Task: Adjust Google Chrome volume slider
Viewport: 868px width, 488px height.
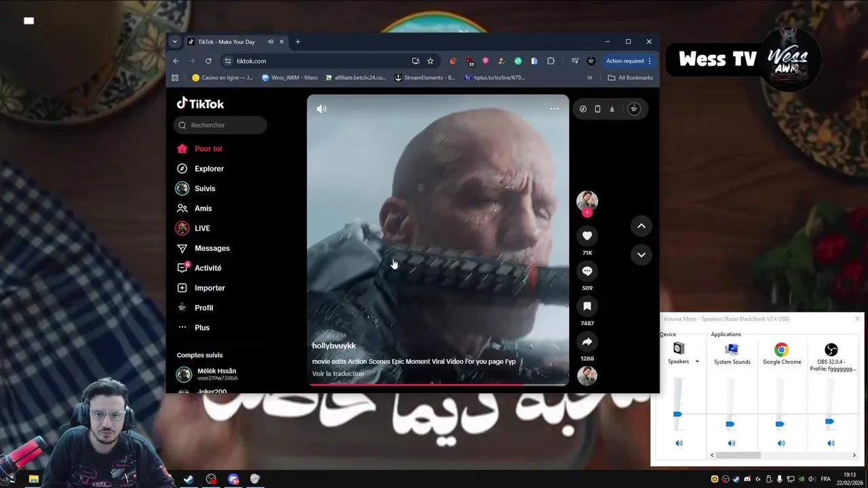Action: click(x=780, y=424)
